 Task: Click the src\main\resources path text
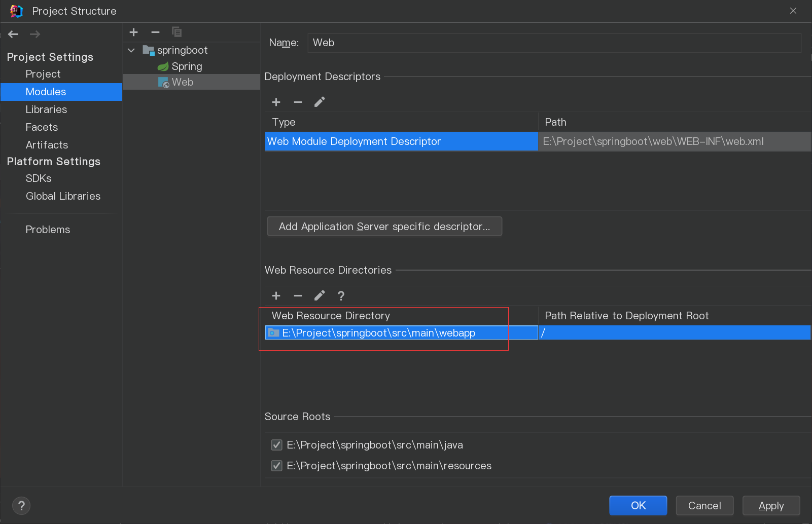tap(389, 466)
